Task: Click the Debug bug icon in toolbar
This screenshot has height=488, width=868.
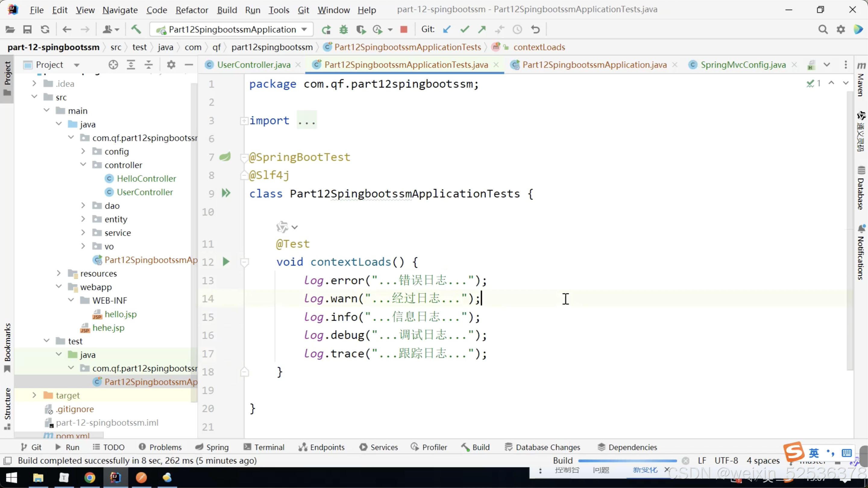Action: pos(343,30)
